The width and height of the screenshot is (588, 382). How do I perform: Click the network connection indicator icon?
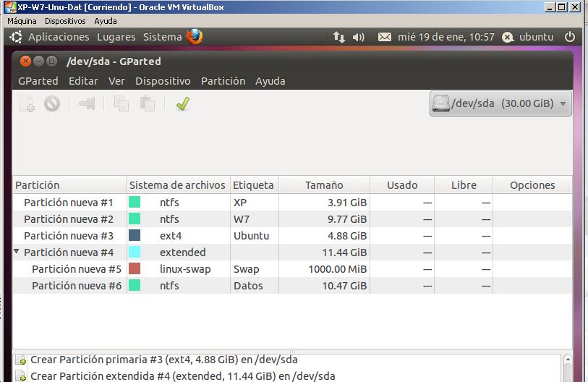339,37
